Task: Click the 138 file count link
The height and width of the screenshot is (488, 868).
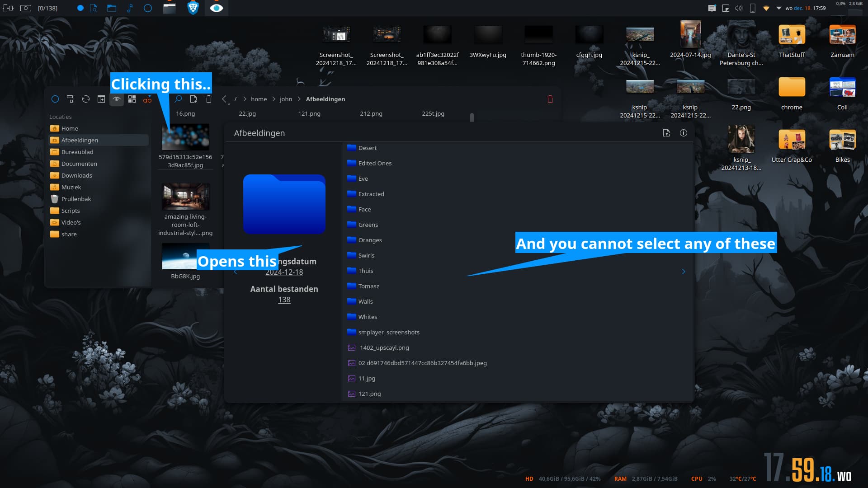Action: tap(284, 300)
